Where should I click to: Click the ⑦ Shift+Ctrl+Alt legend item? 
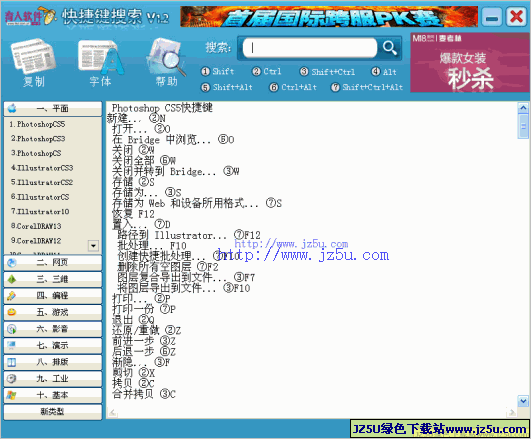pos(367,87)
